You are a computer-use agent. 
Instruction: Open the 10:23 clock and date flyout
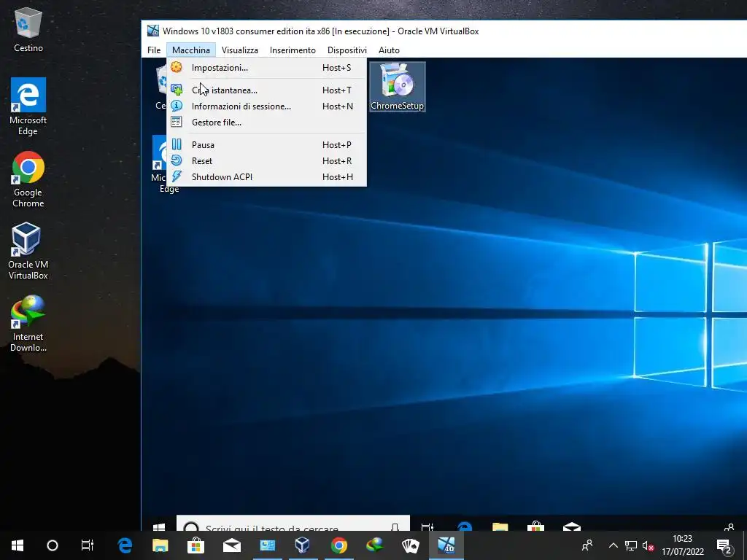pos(682,545)
